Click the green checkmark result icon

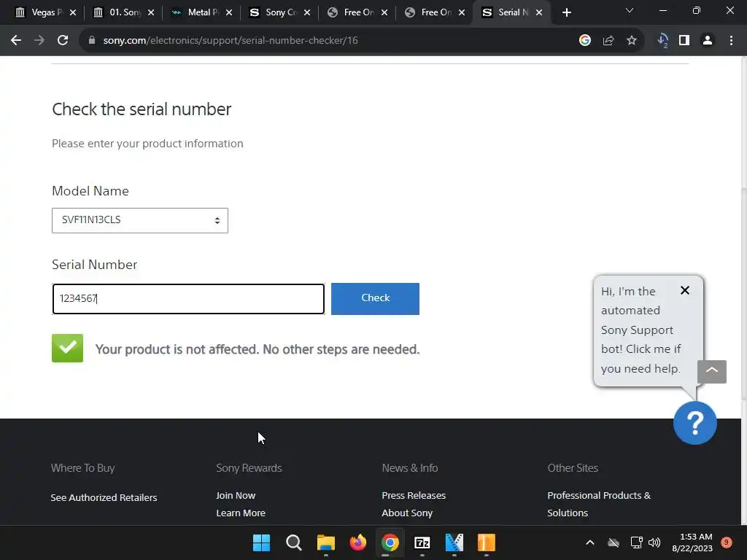pos(68,348)
